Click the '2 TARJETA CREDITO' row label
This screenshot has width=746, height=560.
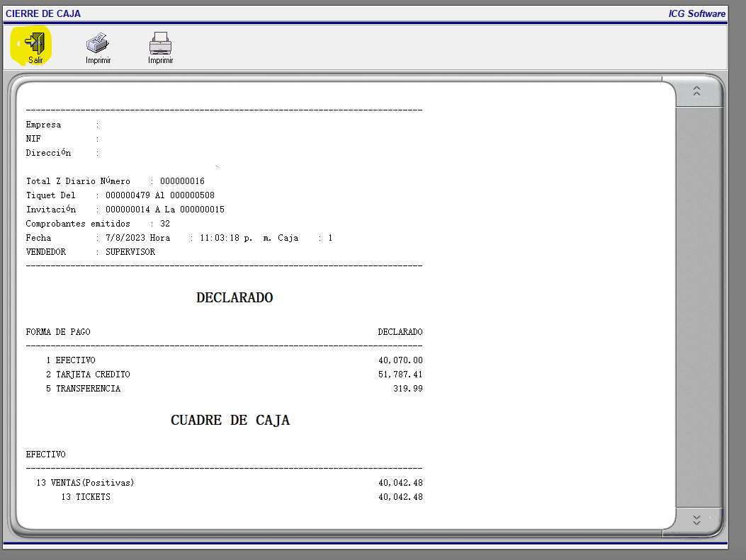pyautogui.click(x=88, y=375)
